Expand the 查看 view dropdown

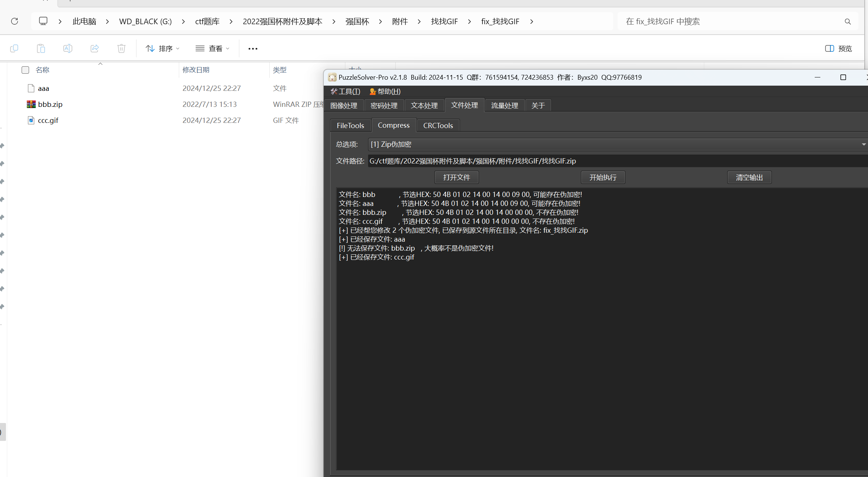click(212, 48)
